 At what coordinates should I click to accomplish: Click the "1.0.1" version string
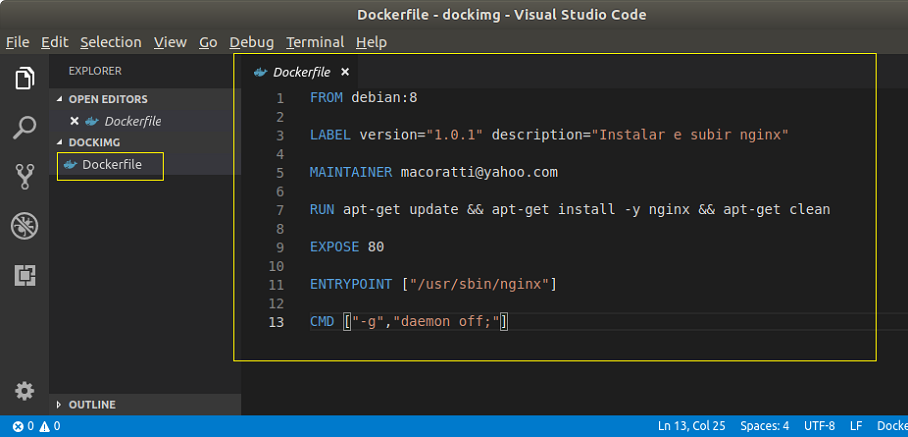[455, 135]
